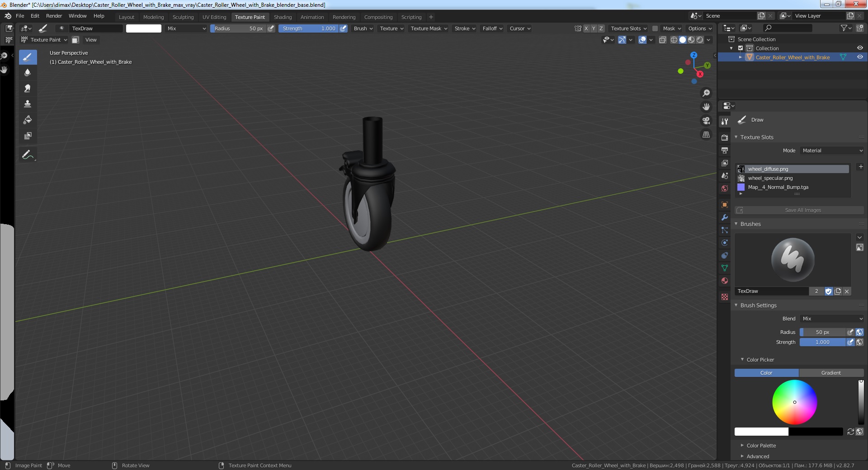
Task: Select the Smear tool
Action: (28, 89)
